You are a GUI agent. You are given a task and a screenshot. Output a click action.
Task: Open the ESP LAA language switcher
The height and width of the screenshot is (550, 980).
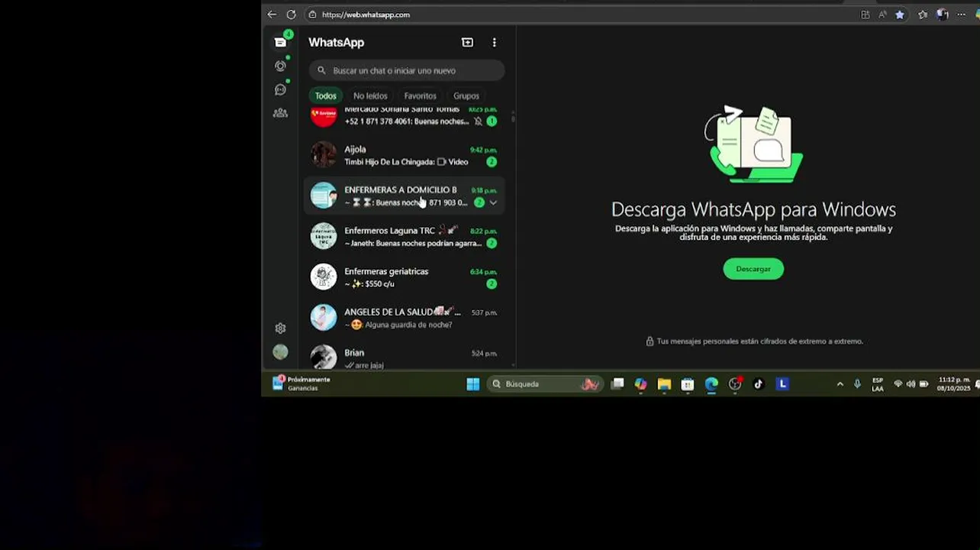click(878, 384)
